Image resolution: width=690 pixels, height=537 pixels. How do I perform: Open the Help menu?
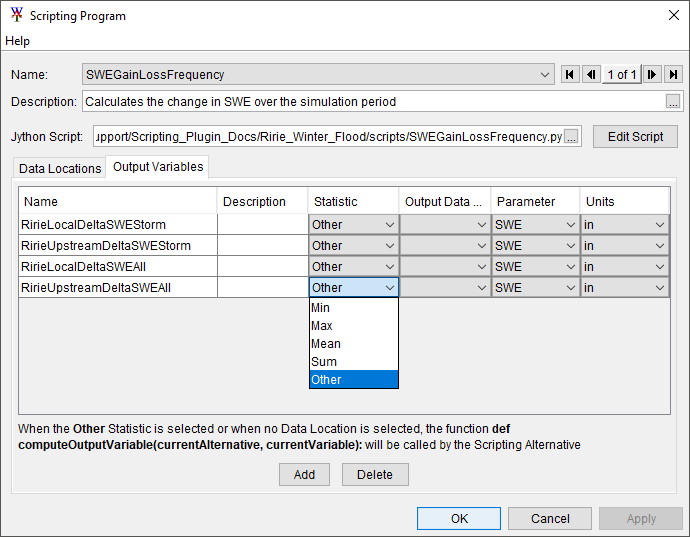click(x=18, y=41)
